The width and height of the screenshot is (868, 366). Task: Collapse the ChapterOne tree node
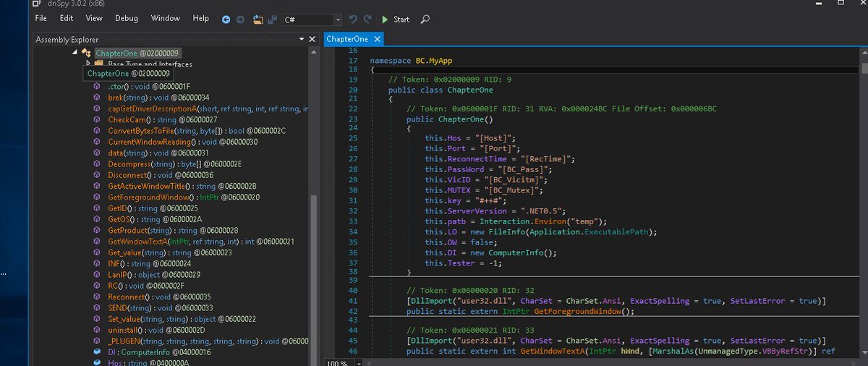(x=75, y=54)
